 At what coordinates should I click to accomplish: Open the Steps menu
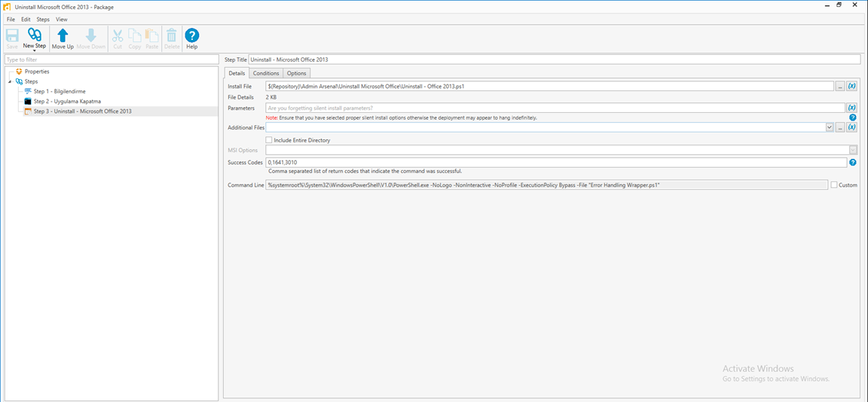(43, 20)
